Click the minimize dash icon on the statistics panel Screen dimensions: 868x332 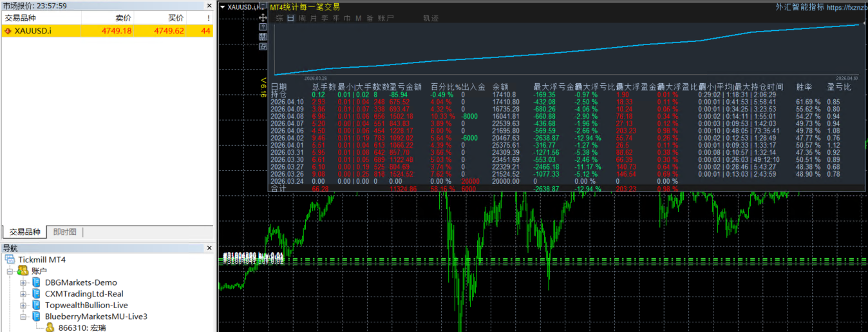pyautogui.click(x=263, y=5)
